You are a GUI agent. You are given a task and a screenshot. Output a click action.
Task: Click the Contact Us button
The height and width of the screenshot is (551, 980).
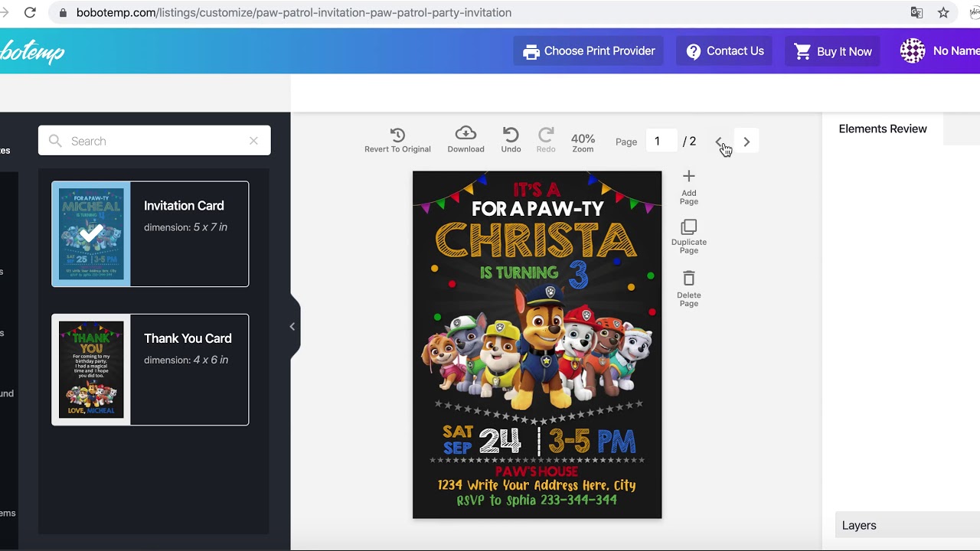pos(724,51)
